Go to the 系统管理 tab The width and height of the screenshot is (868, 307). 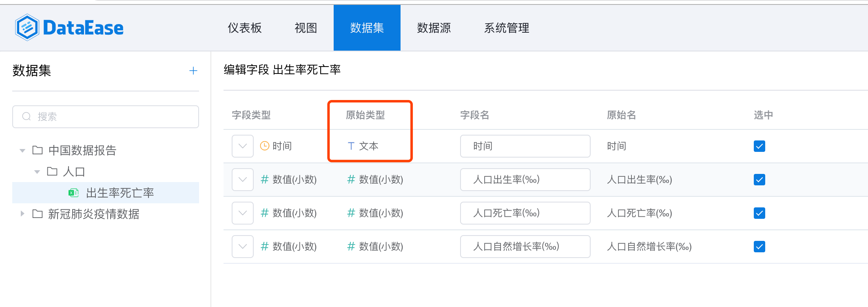[507, 28]
